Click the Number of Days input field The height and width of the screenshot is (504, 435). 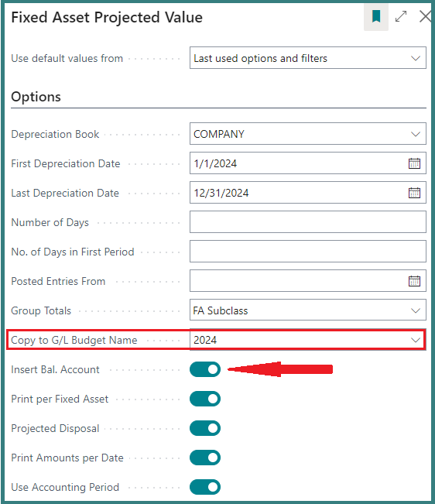coord(308,222)
